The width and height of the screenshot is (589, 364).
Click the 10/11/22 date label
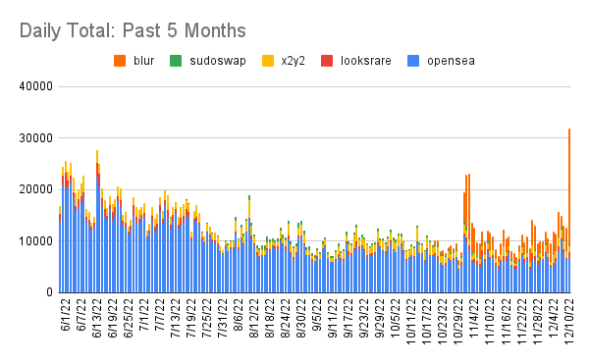pos(412,321)
